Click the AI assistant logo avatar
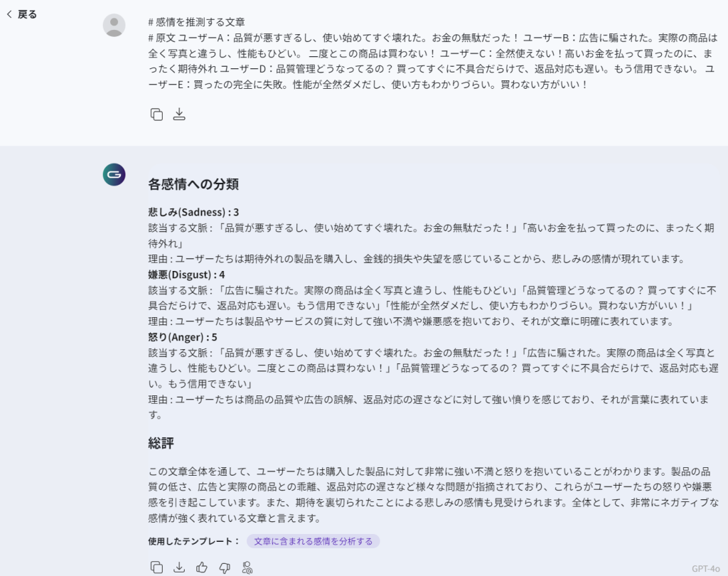 click(114, 174)
